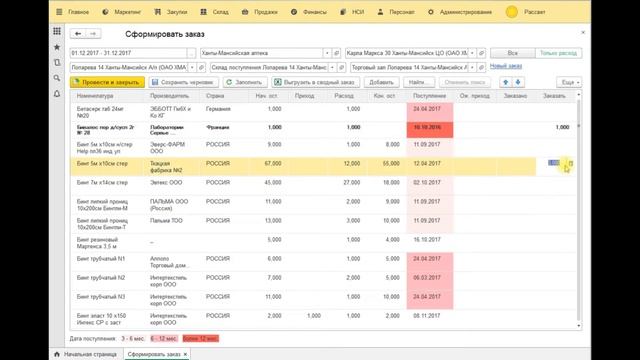Open link icon beside Ханты-Мансийская аптека field

(x=336, y=53)
